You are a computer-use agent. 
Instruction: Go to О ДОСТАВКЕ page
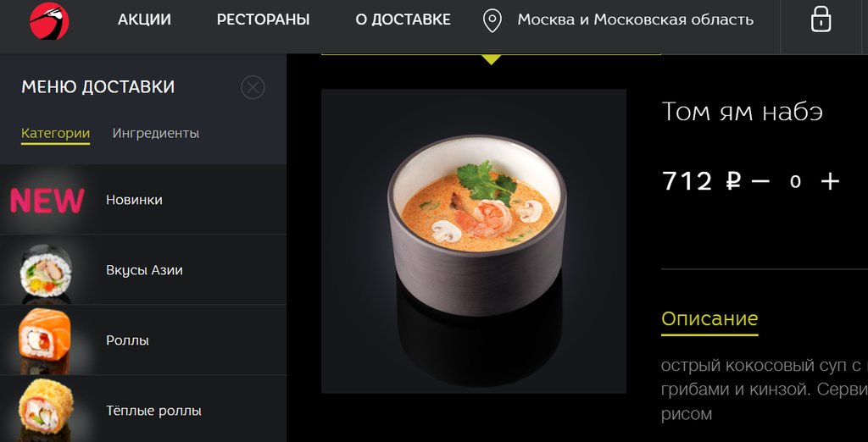point(403,20)
